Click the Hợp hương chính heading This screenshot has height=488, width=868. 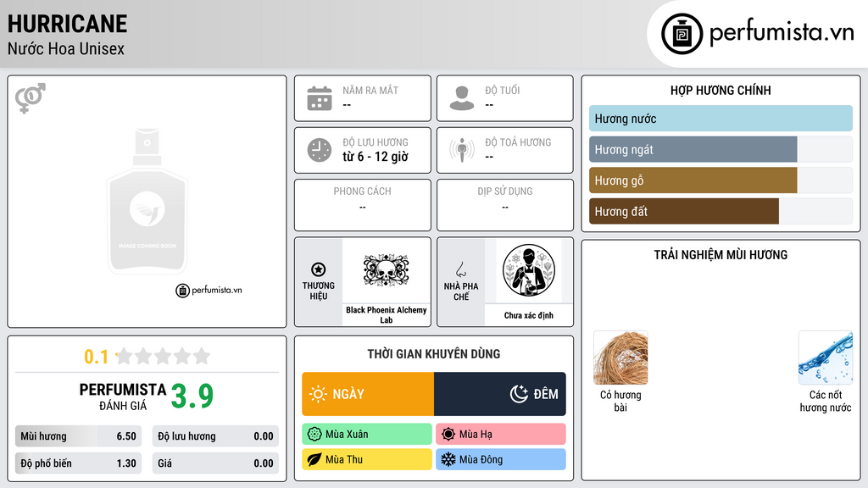pos(721,90)
